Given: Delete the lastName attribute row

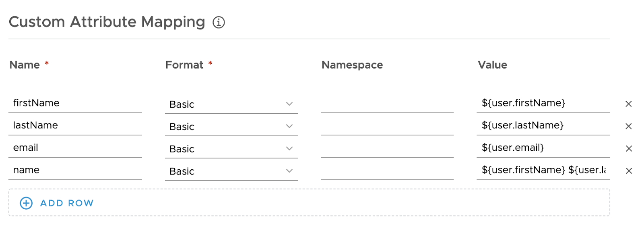Looking at the screenshot, I should 628,126.
